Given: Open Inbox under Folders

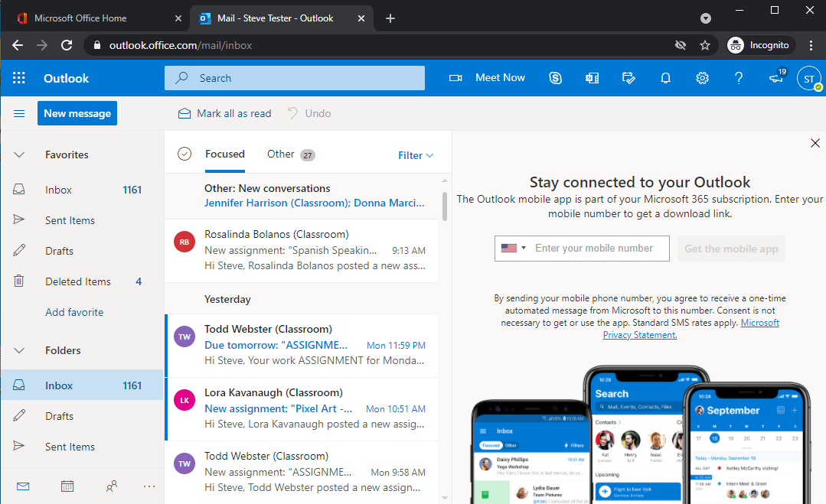Looking at the screenshot, I should point(82,385).
